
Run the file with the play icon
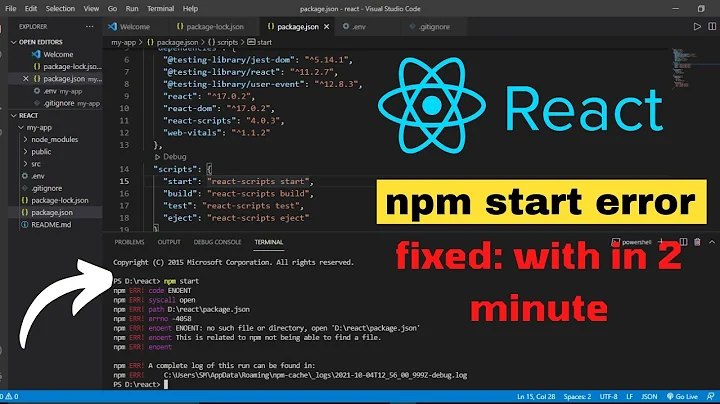(x=697, y=27)
